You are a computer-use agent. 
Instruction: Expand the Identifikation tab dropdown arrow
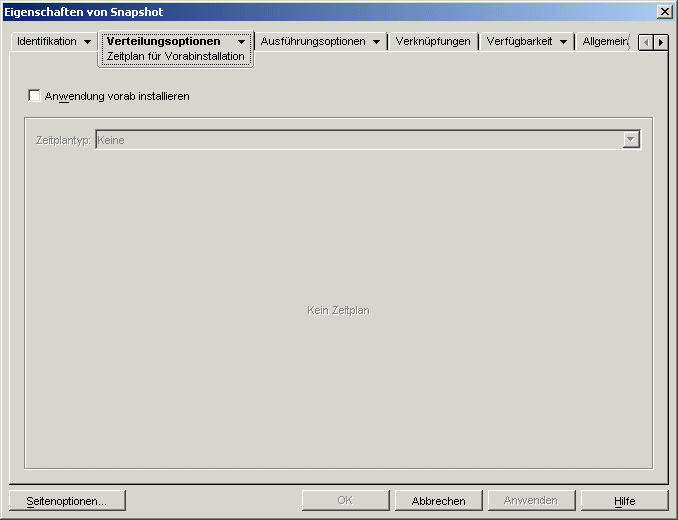(87, 42)
